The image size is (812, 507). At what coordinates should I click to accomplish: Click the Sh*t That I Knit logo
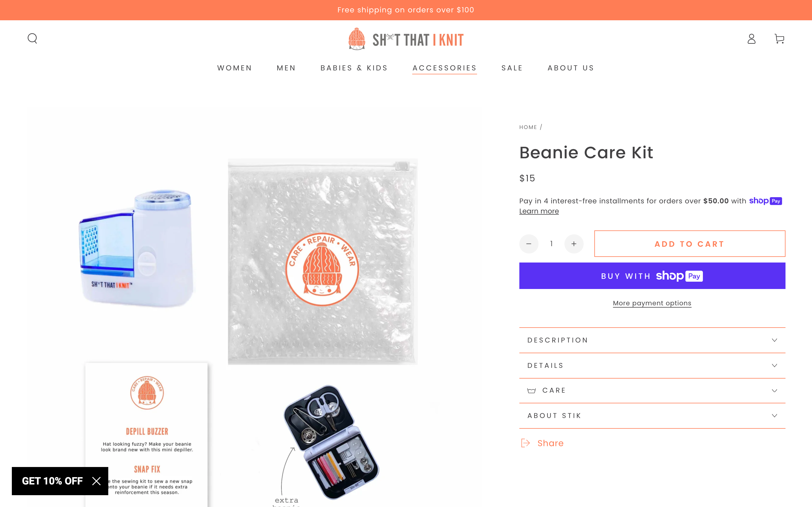click(406, 39)
